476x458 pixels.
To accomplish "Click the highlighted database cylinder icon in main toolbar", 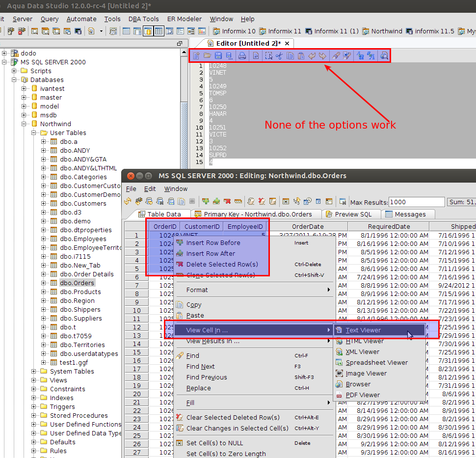I will coord(148,31).
